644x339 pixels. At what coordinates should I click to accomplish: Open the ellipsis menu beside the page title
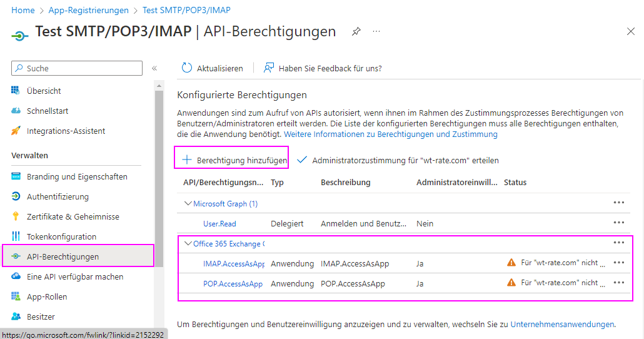[x=376, y=31]
